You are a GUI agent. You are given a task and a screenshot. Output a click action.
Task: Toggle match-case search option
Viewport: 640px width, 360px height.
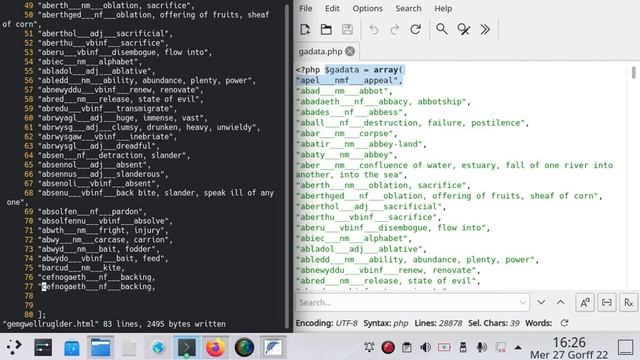(585, 302)
